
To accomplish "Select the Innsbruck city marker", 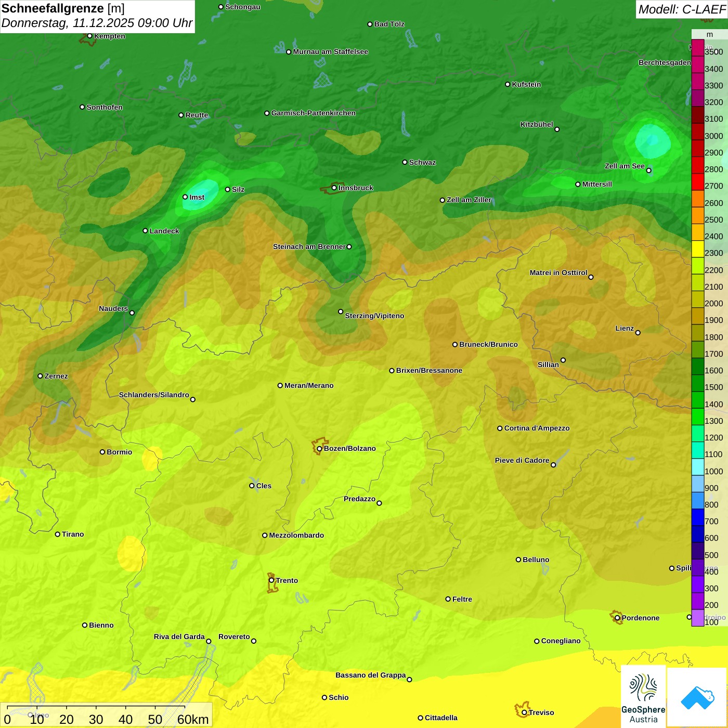I will 334,188.
